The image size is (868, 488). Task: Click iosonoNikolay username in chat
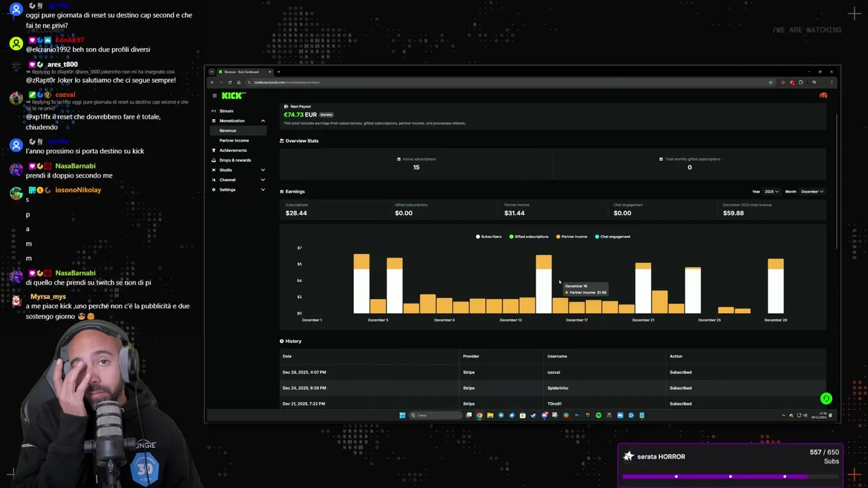click(x=78, y=190)
